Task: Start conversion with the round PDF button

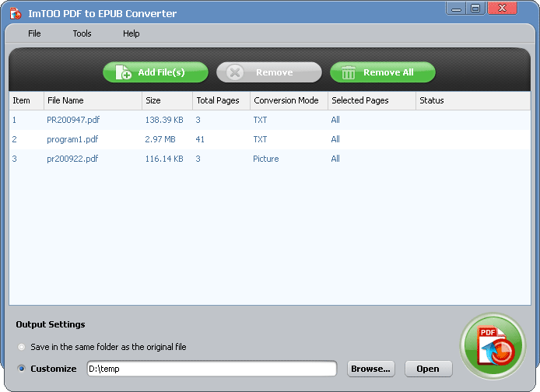Action: click(x=492, y=345)
